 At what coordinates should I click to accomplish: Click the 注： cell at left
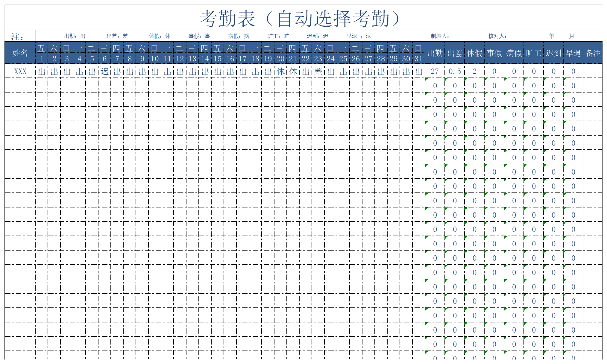click(17, 37)
